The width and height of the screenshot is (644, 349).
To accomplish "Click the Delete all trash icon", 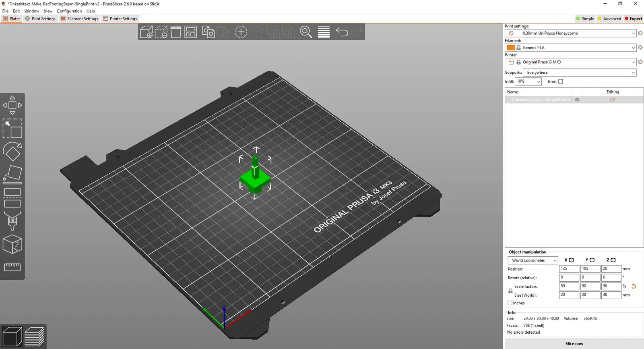I will click(176, 32).
